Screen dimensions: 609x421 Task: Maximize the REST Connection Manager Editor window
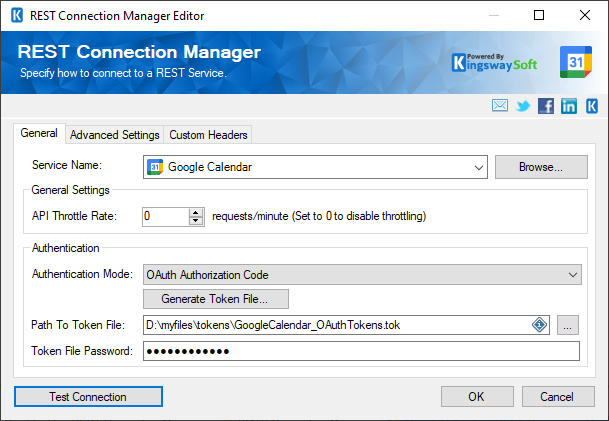pos(539,16)
